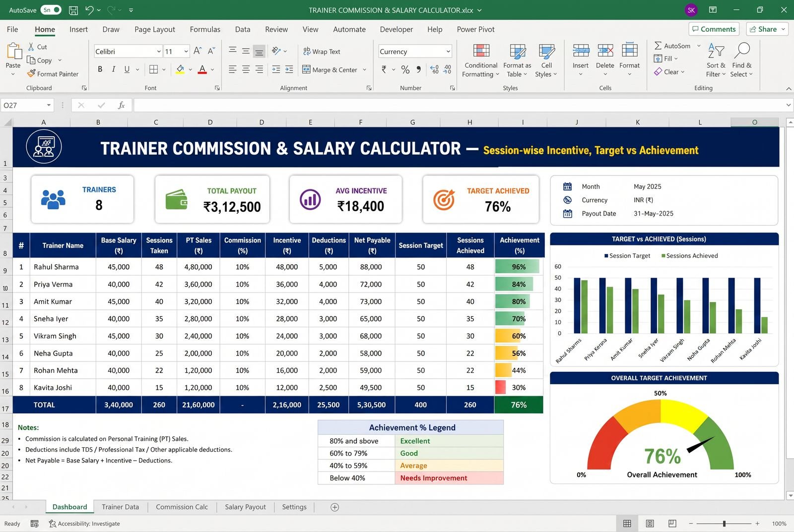This screenshot has height=532, width=794.
Task: Collapse the ribbon with chevron
Action: (x=789, y=88)
